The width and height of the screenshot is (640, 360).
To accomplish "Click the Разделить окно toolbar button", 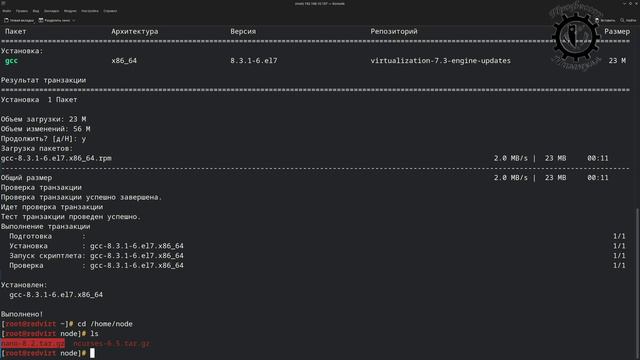I will (55, 20).
